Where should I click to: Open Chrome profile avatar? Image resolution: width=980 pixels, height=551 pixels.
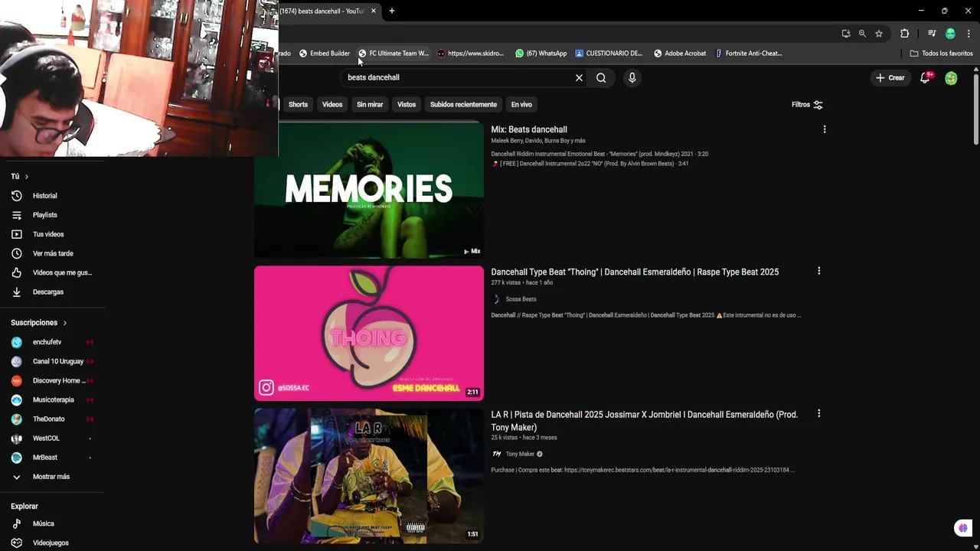[x=950, y=34]
